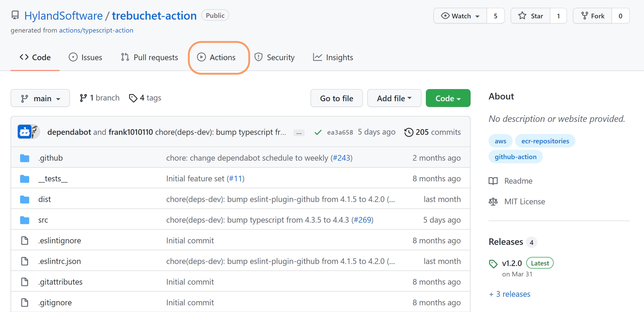The width and height of the screenshot is (644, 312).
Task: View forks count 0
Action: pos(621,16)
